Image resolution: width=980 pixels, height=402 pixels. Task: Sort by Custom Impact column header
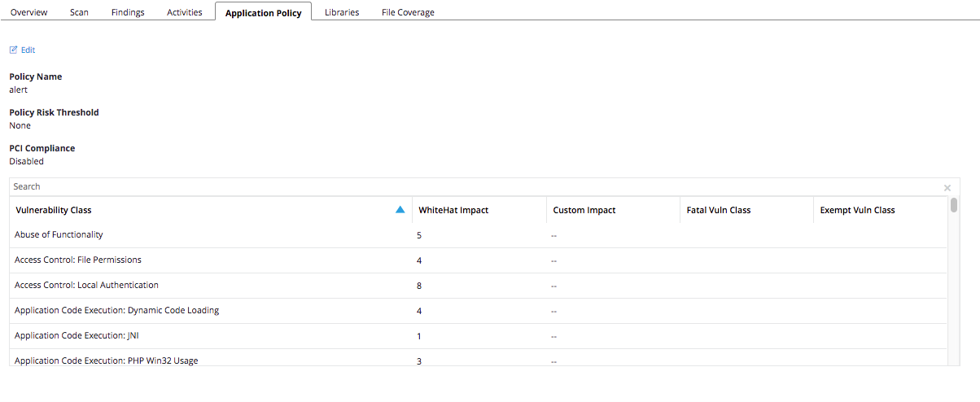[613, 210]
